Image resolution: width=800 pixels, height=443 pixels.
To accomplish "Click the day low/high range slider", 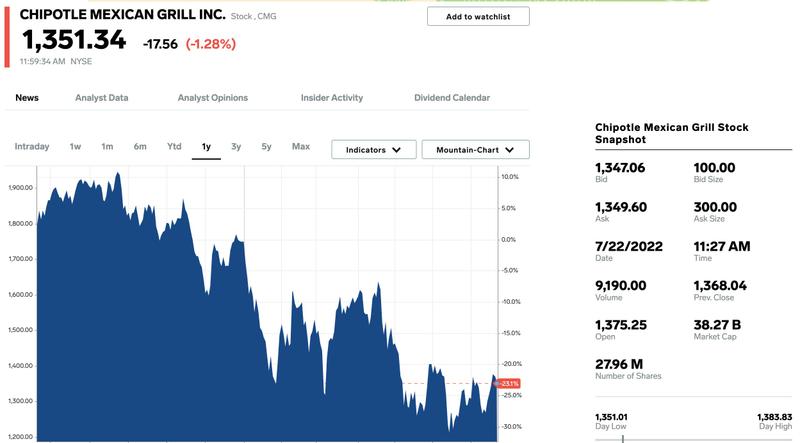I will (x=693, y=439).
